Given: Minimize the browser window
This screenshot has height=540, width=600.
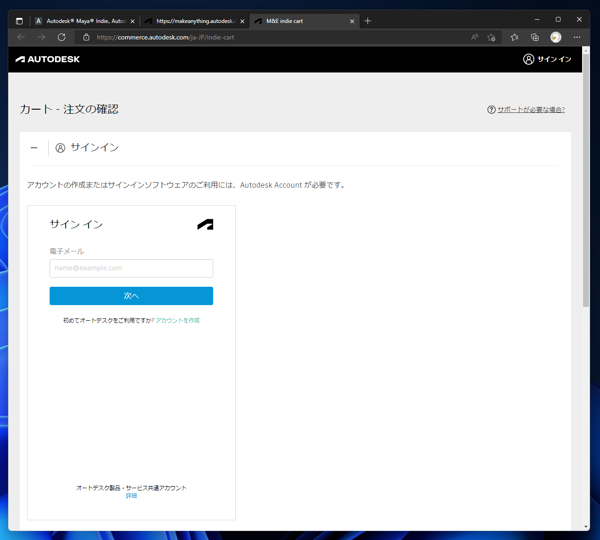Looking at the screenshot, I should pos(537,20).
